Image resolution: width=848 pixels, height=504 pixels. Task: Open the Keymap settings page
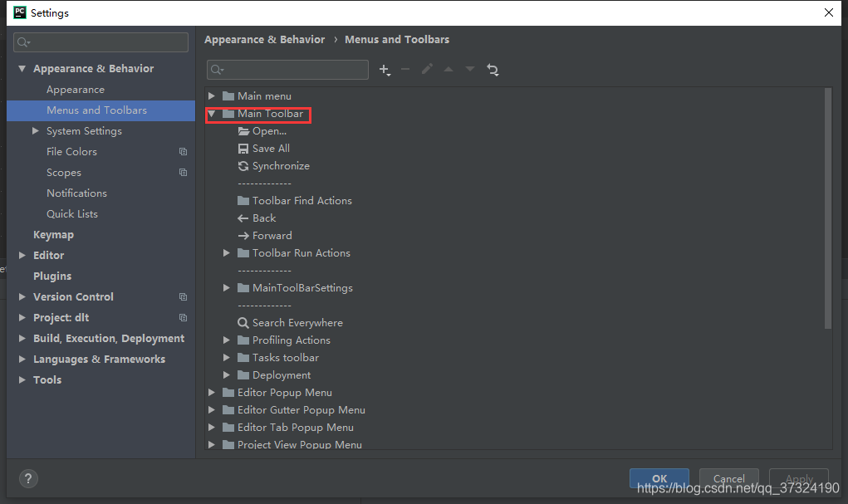point(53,235)
